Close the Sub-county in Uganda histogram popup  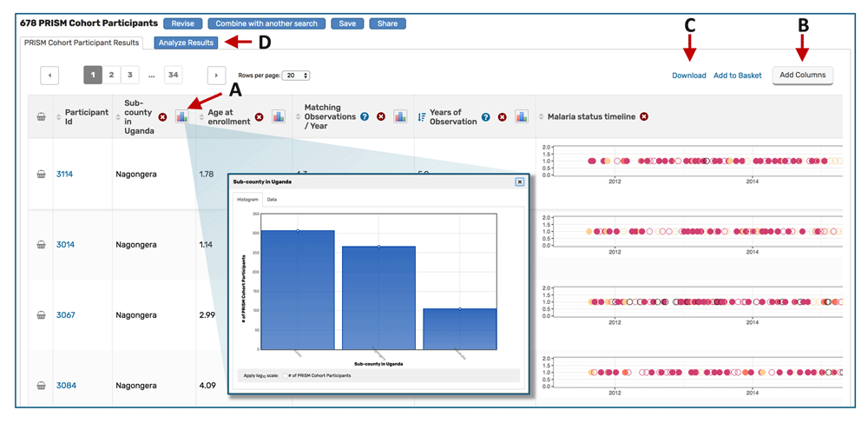coord(520,182)
